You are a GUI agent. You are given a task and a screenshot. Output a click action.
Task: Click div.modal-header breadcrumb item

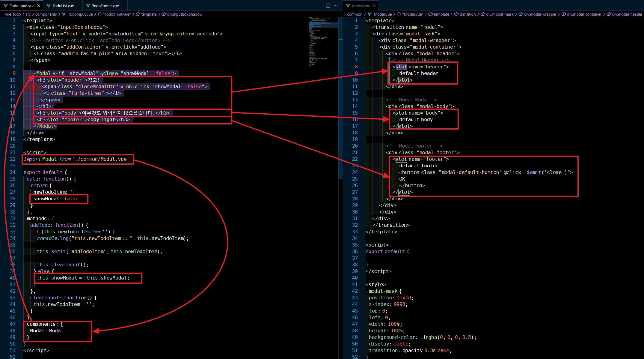point(627,14)
